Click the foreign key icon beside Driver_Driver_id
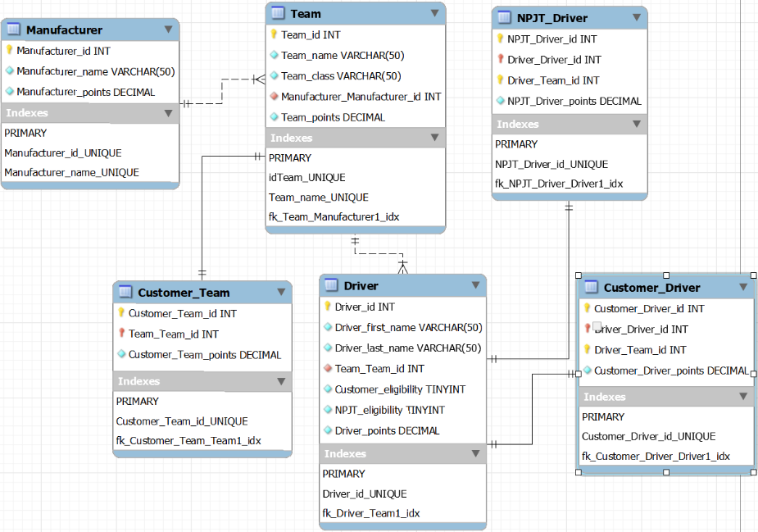Screen dimensions: 758x532 click(x=498, y=59)
